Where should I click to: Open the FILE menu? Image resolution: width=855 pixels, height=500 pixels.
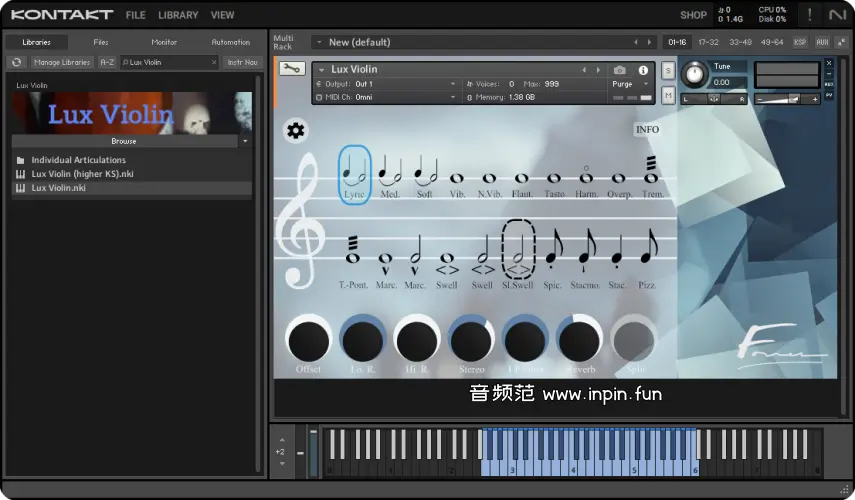click(135, 15)
